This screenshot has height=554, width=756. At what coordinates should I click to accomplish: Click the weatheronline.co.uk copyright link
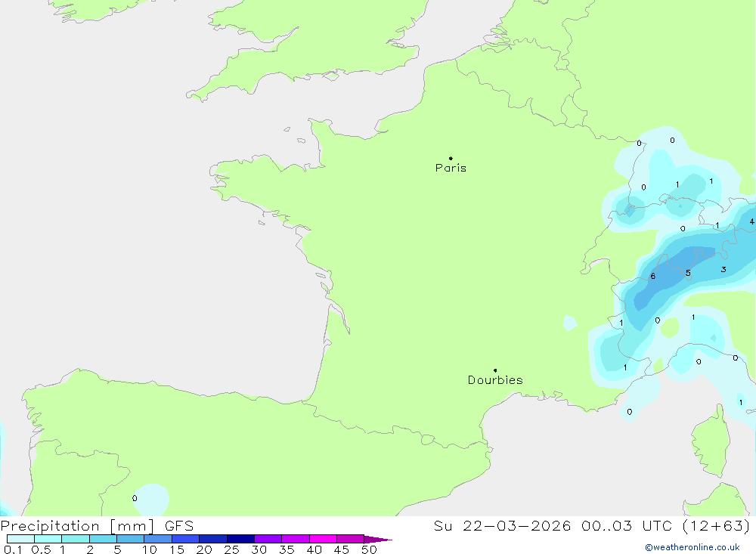tap(692, 547)
